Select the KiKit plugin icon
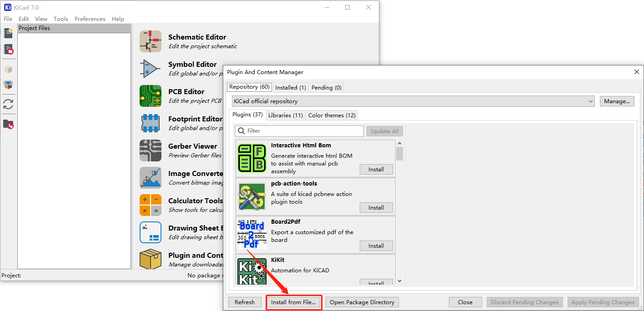 pos(252,271)
